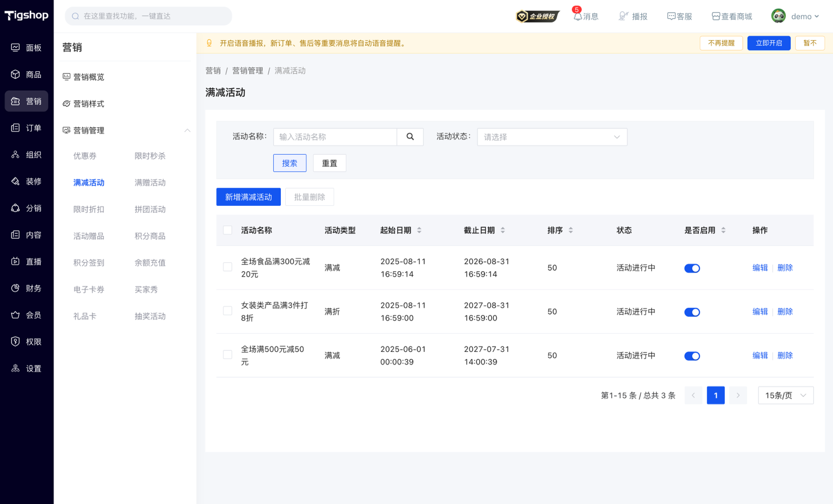
Task: Go to 积分商品 submenu
Action: click(x=150, y=236)
